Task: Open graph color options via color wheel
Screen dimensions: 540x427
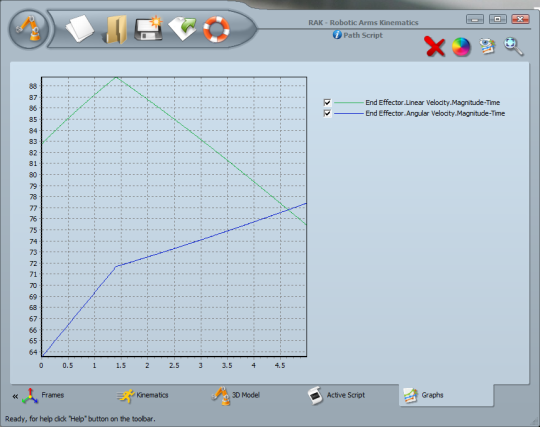Action: point(461,46)
